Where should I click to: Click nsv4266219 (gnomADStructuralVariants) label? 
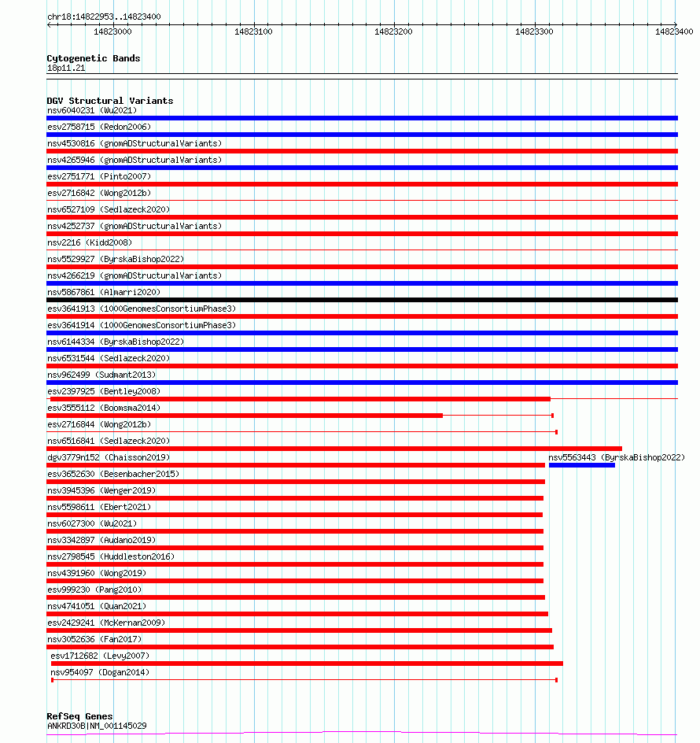click(x=134, y=275)
